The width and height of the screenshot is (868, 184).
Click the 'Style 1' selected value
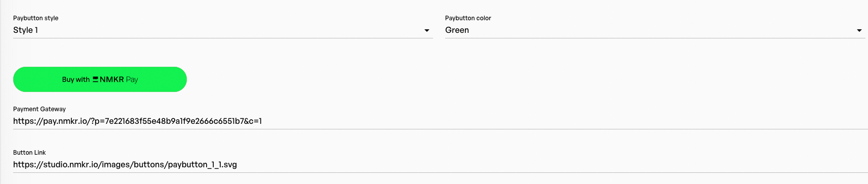(26, 30)
